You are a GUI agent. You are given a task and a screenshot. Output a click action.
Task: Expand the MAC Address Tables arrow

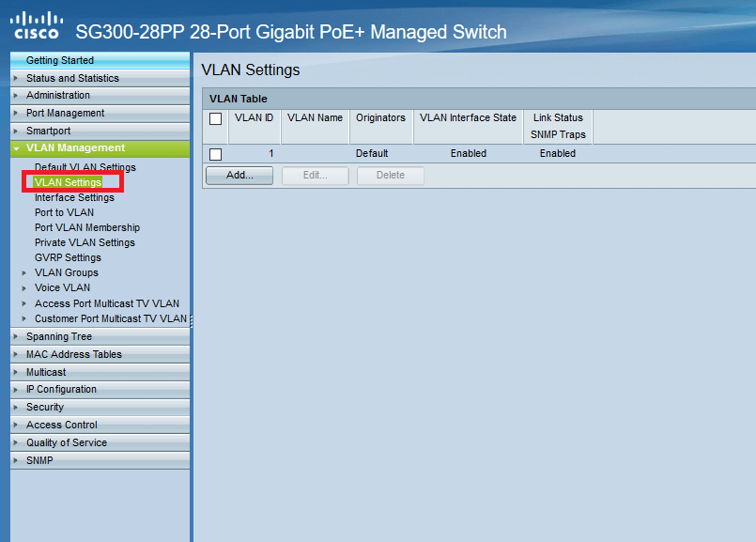click(16, 354)
